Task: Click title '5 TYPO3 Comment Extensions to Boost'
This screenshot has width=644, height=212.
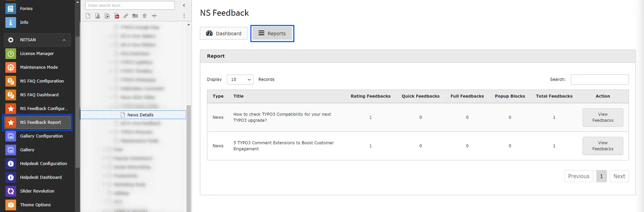Action: 283,146
